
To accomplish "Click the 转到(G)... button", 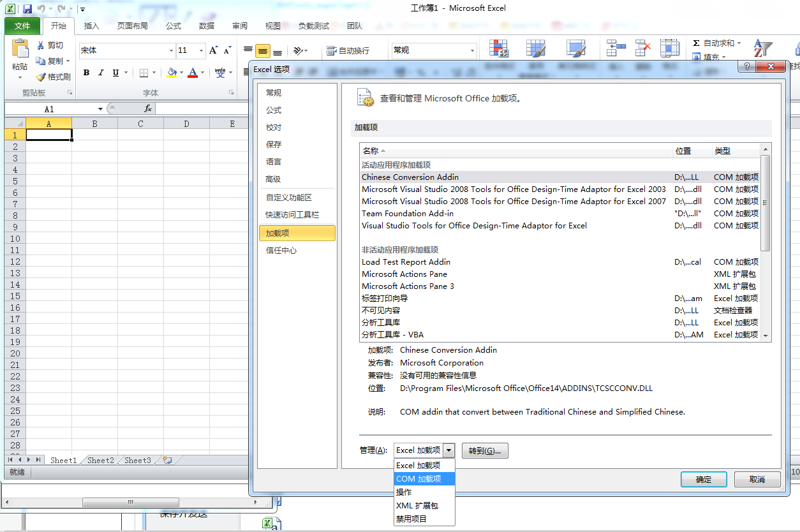I will pyautogui.click(x=485, y=451).
